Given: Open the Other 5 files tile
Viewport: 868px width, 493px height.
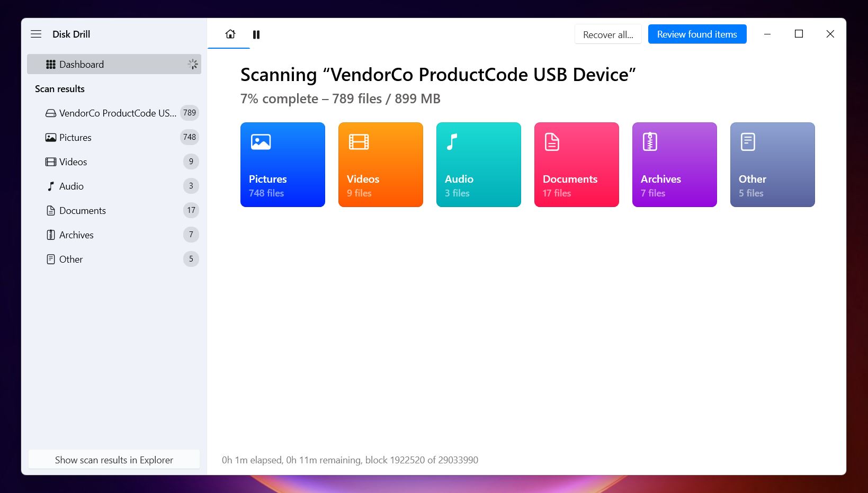Looking at the screenshot, I should pos(773,165).
